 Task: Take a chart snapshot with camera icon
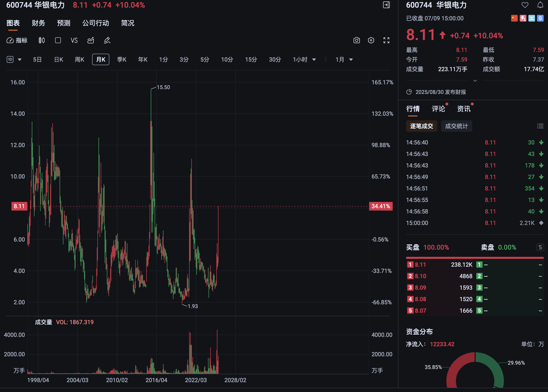pyautogui.click(x=356, y=40)
